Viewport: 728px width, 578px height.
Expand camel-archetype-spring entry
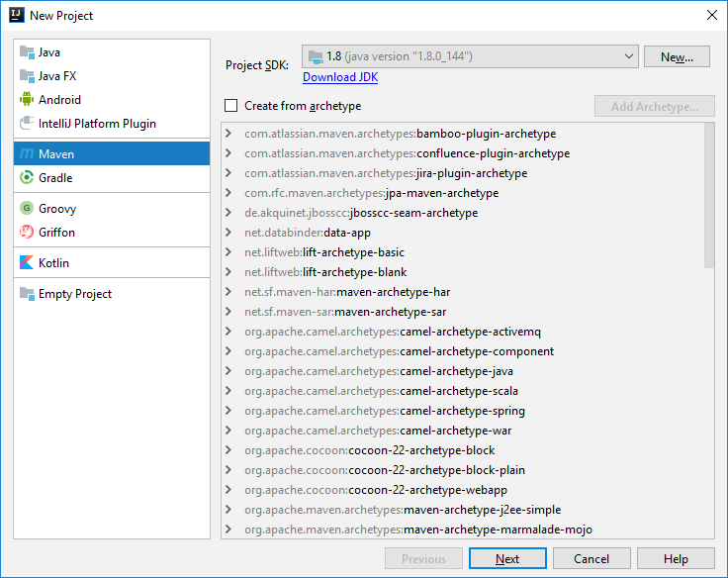pyautogui.click(x=229, y=411)
